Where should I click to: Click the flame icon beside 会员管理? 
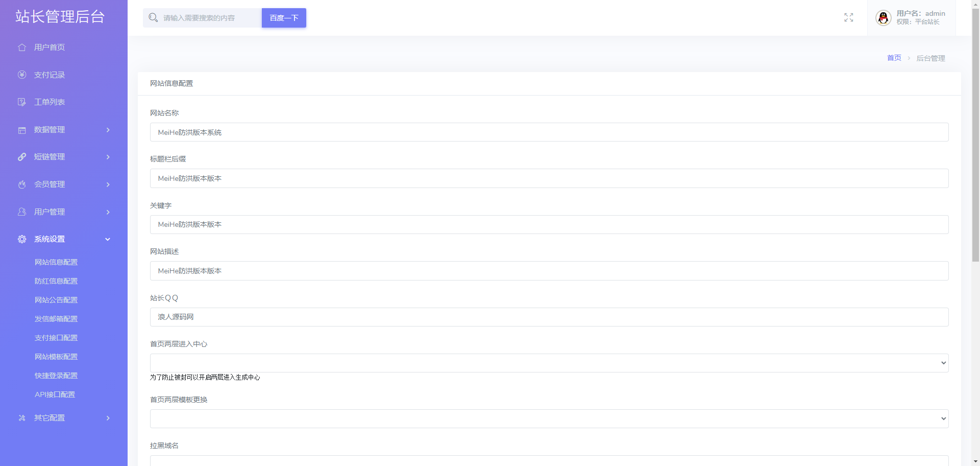(22, 184)
